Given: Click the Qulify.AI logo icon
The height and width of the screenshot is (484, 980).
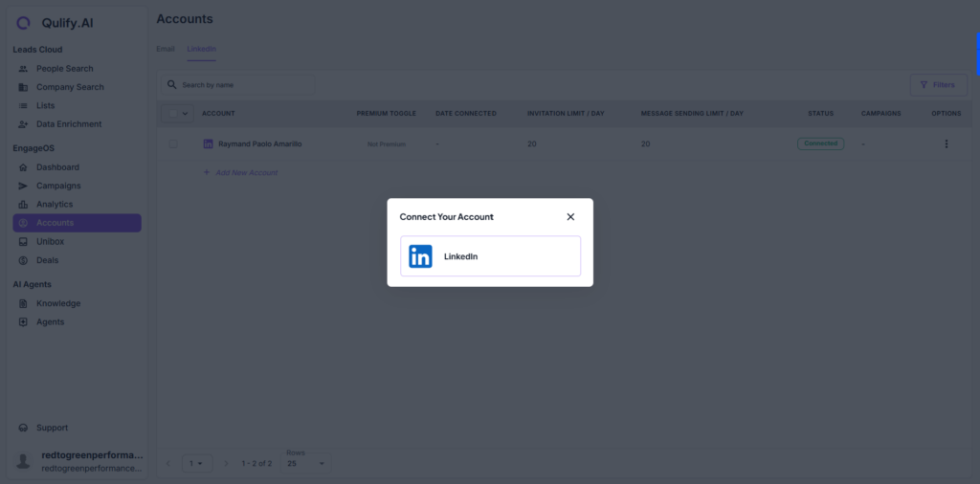Looking at the screenshot, I should [x=23, y=23].
